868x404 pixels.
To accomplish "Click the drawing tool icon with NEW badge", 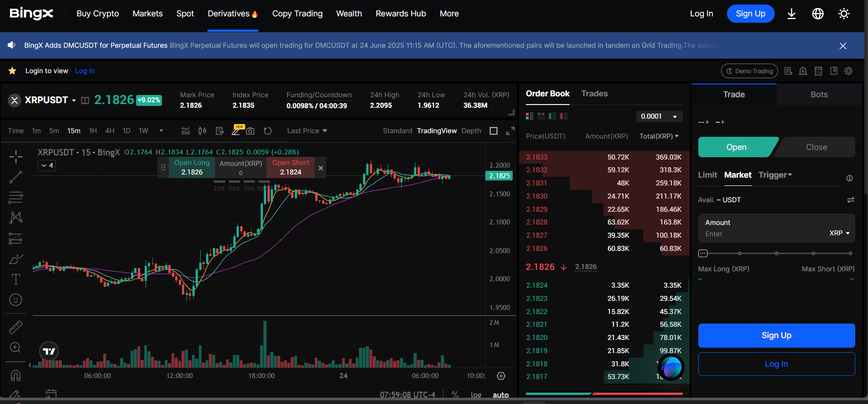I will tap(236, 131).
